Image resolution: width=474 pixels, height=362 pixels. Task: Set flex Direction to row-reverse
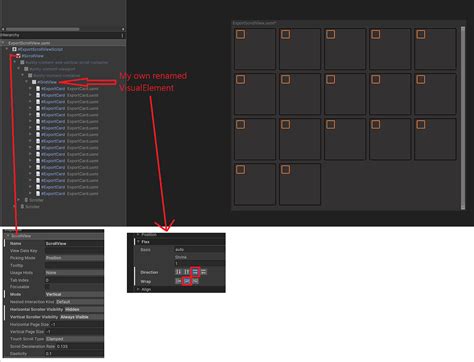pyautogui.click(x=204, y=272)
